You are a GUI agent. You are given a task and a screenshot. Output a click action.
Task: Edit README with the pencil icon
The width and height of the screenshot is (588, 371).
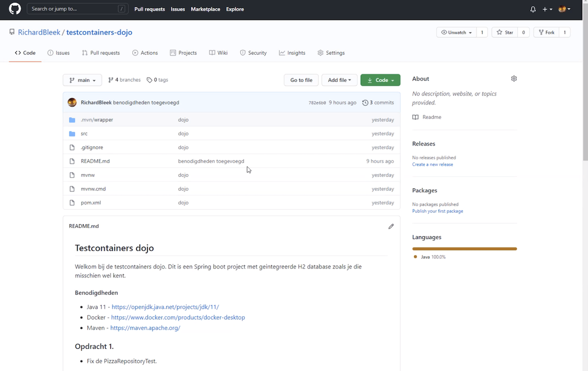pos(391,226)
